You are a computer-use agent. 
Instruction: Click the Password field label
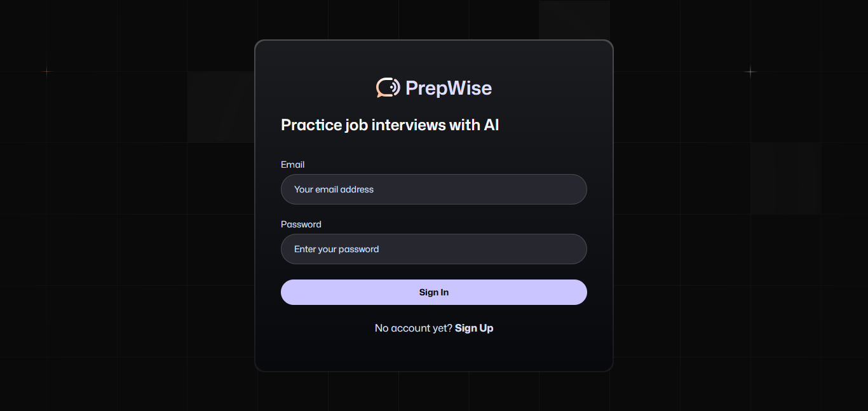click(301, 224)
